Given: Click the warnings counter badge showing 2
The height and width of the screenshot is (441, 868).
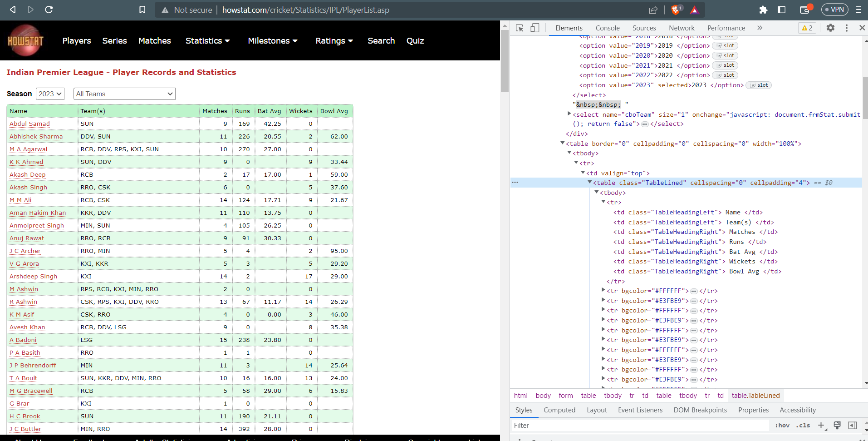Looking at the screenshot, I should point(807,28).
